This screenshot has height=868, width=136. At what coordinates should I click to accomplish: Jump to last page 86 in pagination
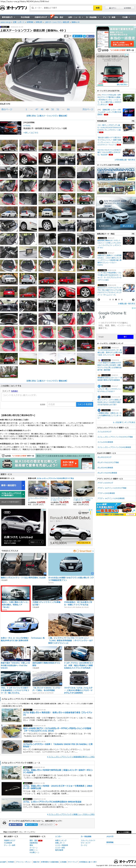pyautogui.click(x=68, y=109)
